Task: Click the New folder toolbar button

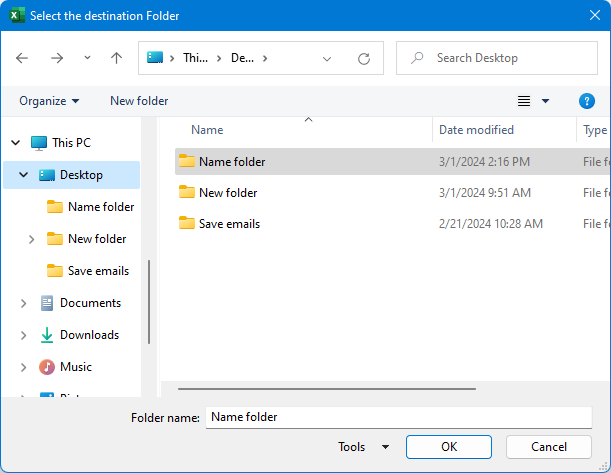Action: point(139,101)
